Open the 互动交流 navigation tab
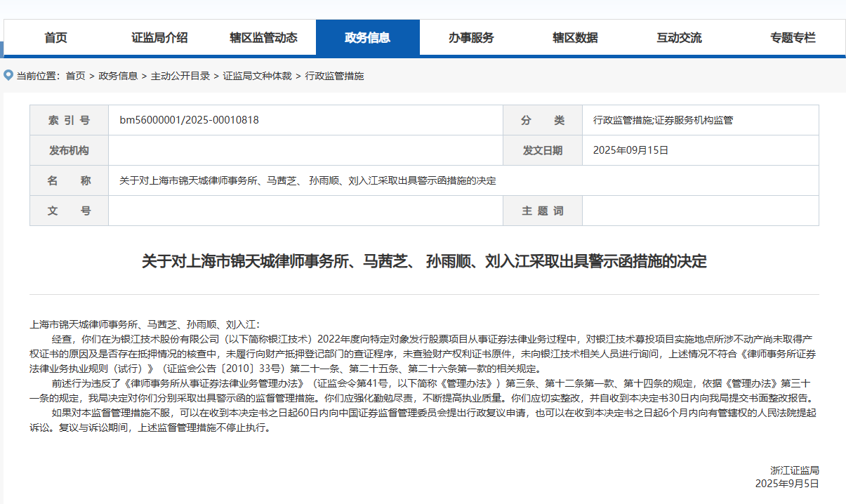Image resolution: width=846 pixels, height=504 pixels. (x=679, y=38)
